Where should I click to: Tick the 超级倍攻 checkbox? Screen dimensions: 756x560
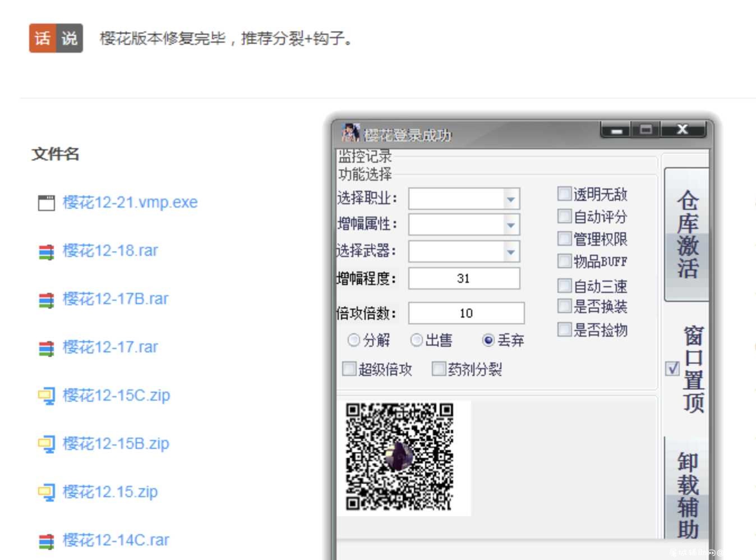(349, 369)
